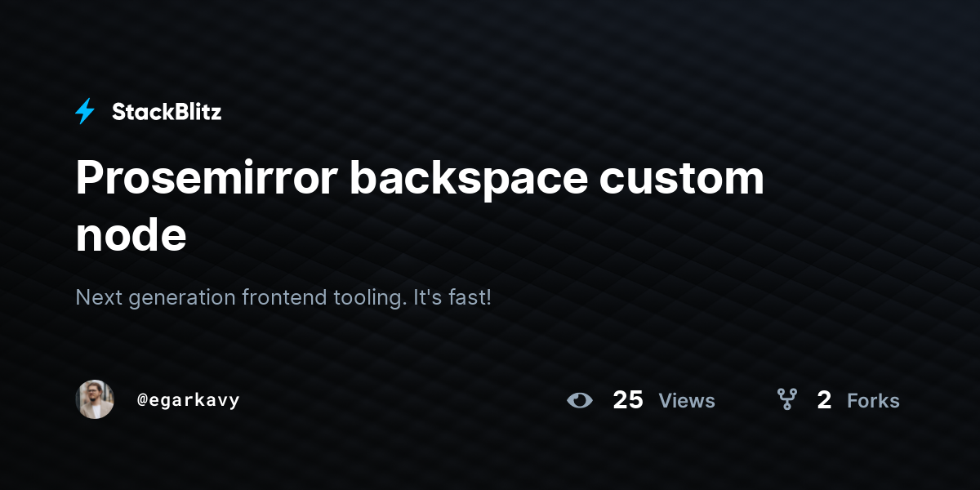The width and height of the screenshot is (980, 490).
Task: Click the word "node" in the title
Action: pos(131,235)
